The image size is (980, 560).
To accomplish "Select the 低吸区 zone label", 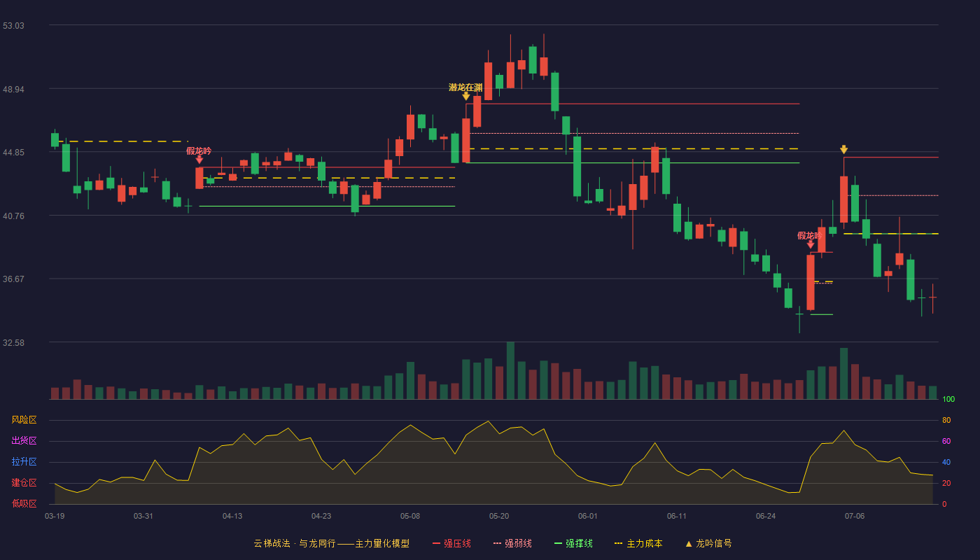I will [24, 503].
